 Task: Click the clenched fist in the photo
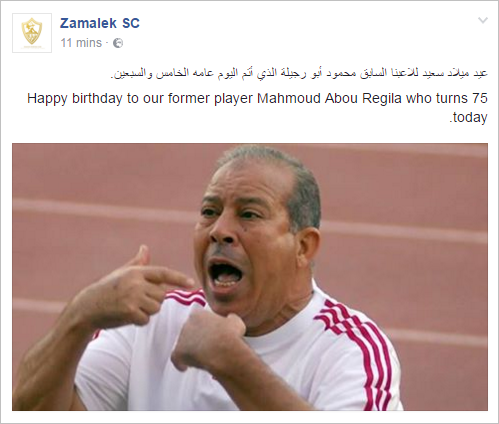(208, 337)
